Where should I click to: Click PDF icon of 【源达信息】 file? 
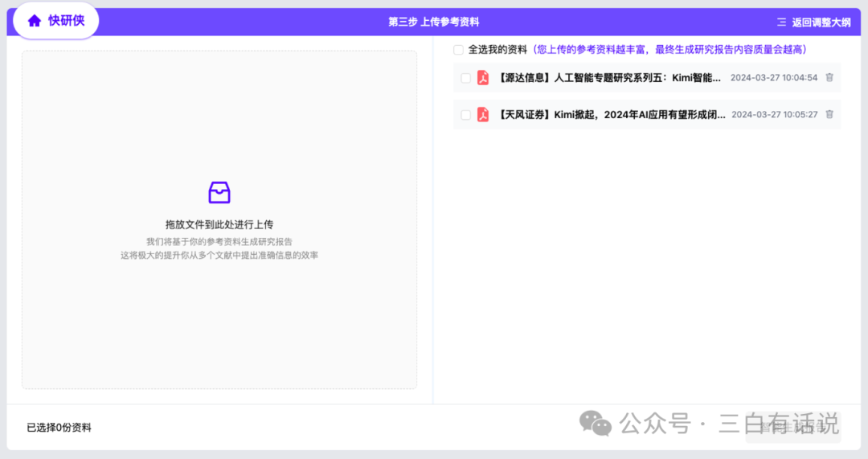click(x=483, y=77)
